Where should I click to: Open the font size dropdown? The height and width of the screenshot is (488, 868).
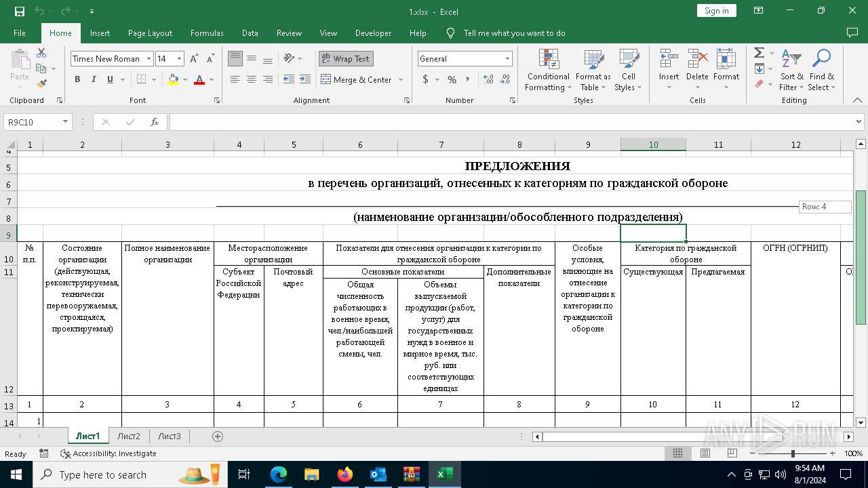[179, 59]
